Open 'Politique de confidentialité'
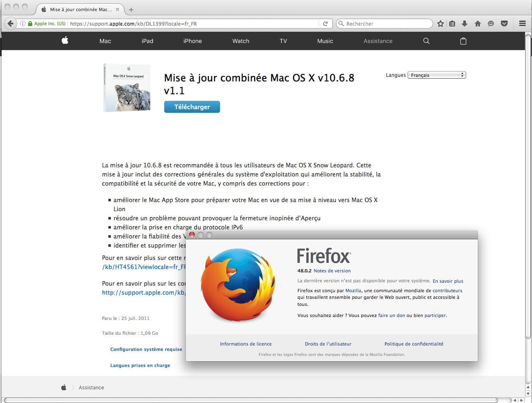Viewport: 532px width, 403px height. tap(414, 344)
